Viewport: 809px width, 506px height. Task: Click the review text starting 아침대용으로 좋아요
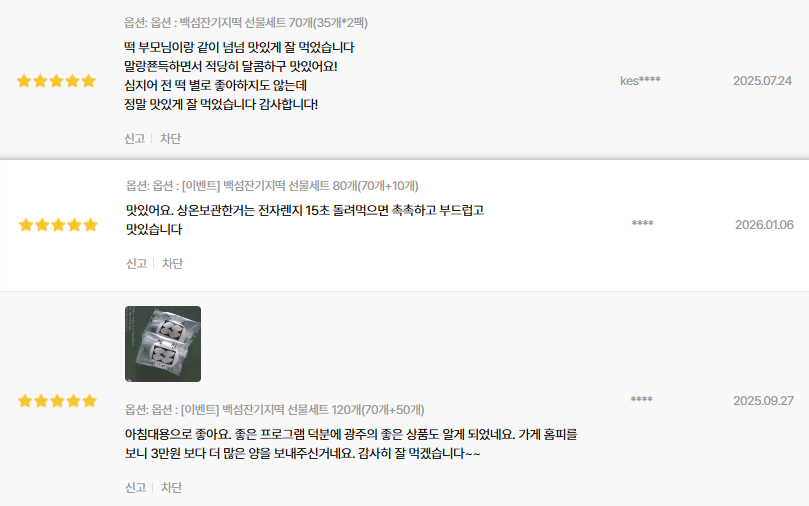coord(351,444)
